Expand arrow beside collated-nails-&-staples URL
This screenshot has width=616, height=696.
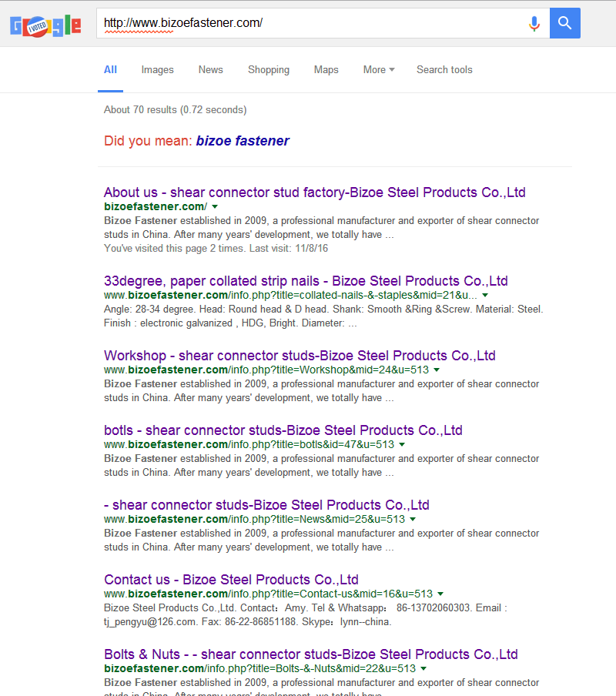485,295
